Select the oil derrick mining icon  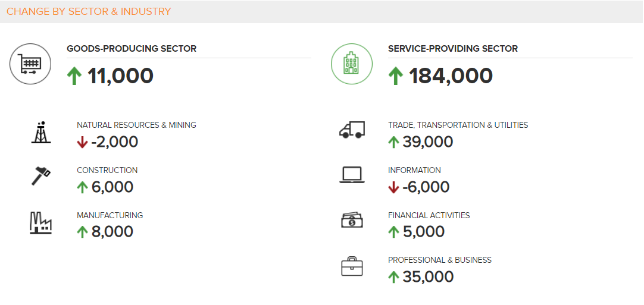pyautogui.click(x=41, y=133)
